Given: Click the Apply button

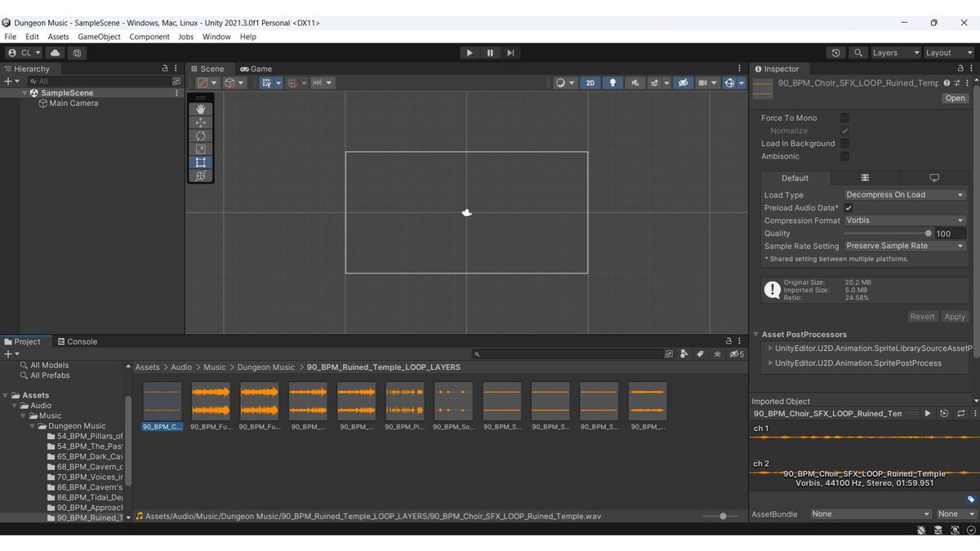Looking at the screenshot, I should [954, 317].
